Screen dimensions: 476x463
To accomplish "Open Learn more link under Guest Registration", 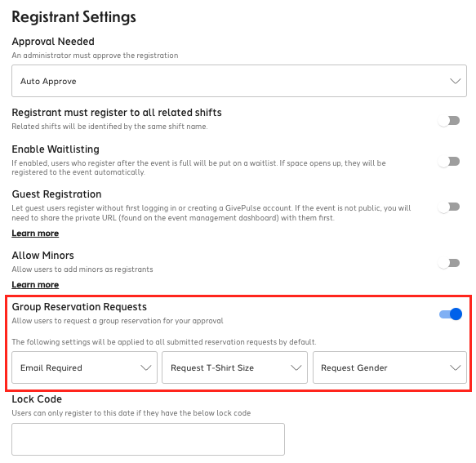I will coord(35,234).
